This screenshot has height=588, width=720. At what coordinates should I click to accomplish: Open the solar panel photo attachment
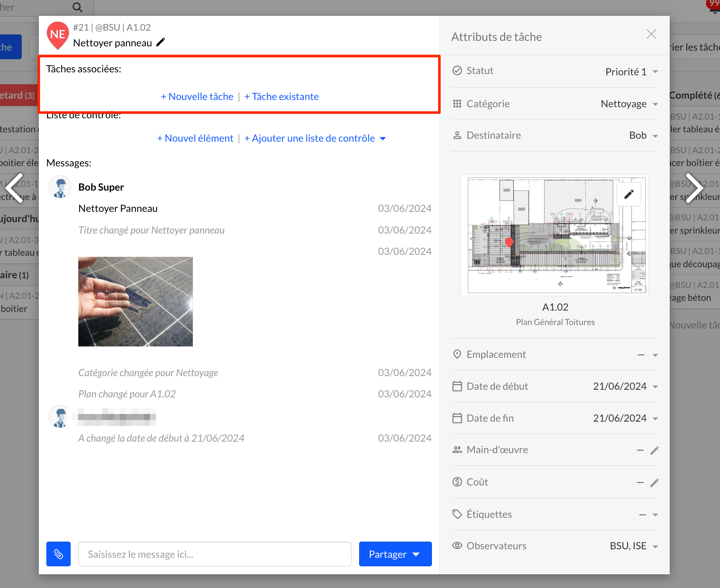tap(135, 302)
